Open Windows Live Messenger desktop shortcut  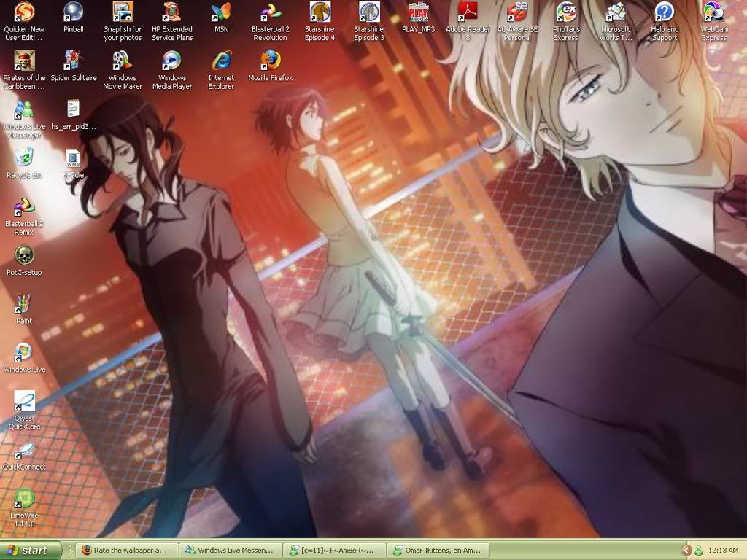pyautogui.click(x=24, y=119)
